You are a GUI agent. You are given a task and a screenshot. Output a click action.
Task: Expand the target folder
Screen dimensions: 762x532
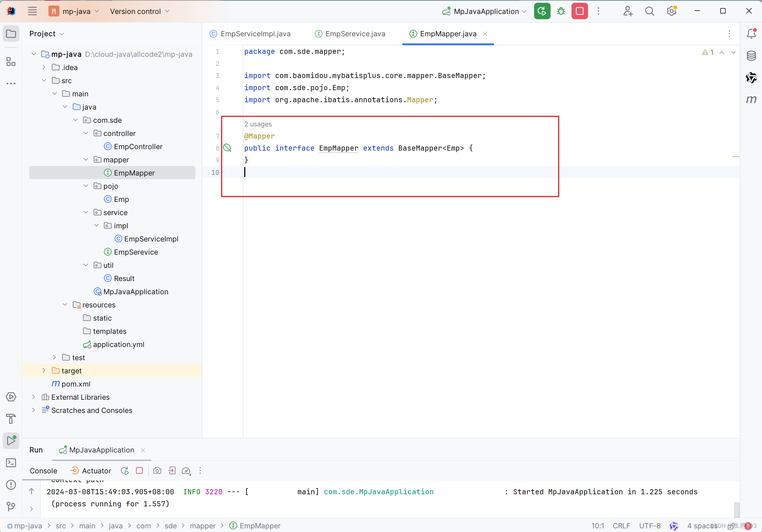pyautogui.click(x=44, y=371)
